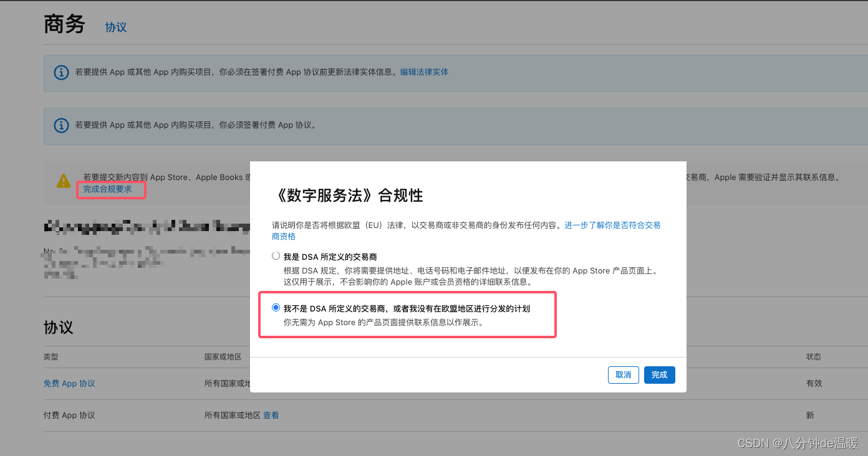
Task: Click the 商务 page heading
Action: coord(64,24)
